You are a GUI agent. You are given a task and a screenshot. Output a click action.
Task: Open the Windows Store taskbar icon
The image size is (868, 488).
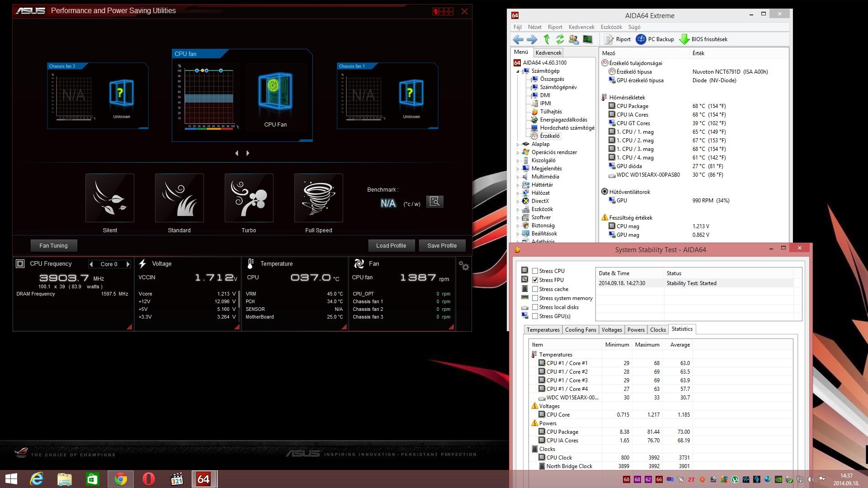(x=93, y=479)
